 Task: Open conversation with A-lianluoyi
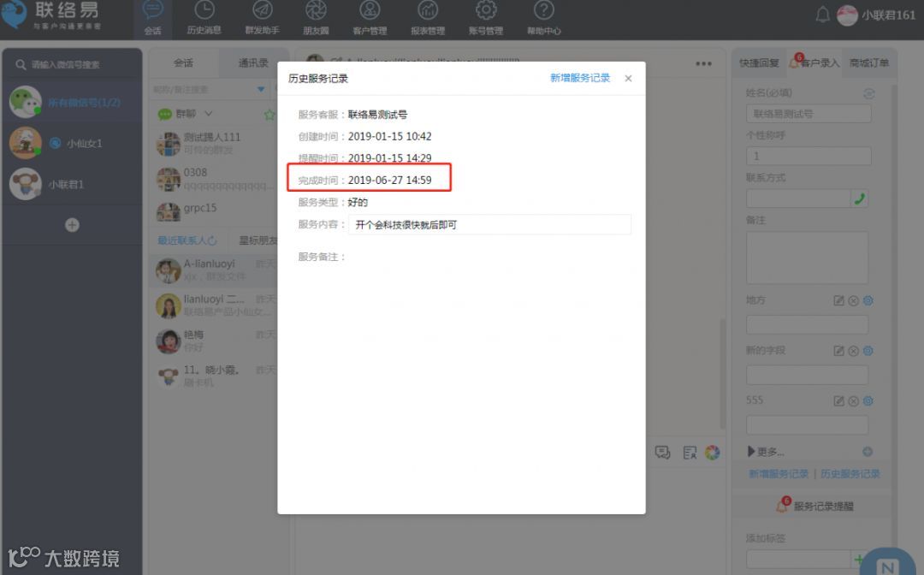[213, 270]
